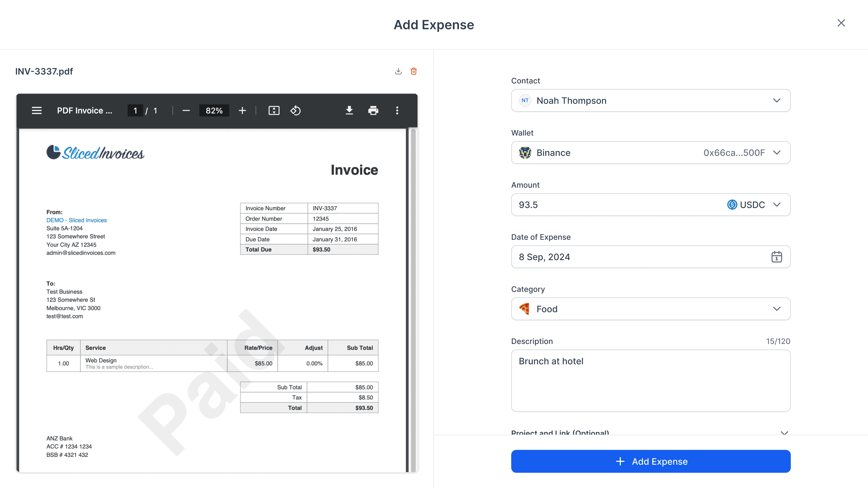
Task: Zoom out of the PDF document
Action: tap(186, 111)
